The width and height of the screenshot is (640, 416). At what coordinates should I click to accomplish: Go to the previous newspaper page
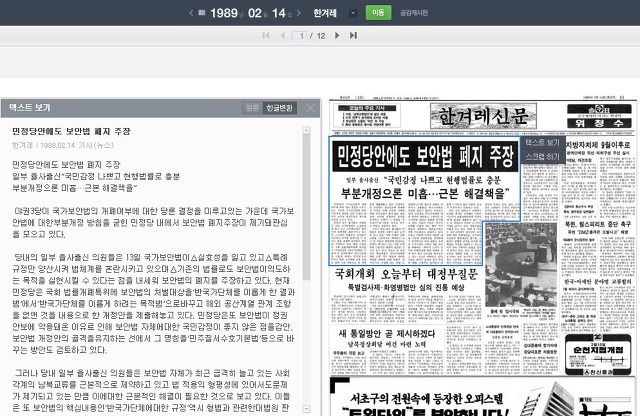(x=282, y=36)
